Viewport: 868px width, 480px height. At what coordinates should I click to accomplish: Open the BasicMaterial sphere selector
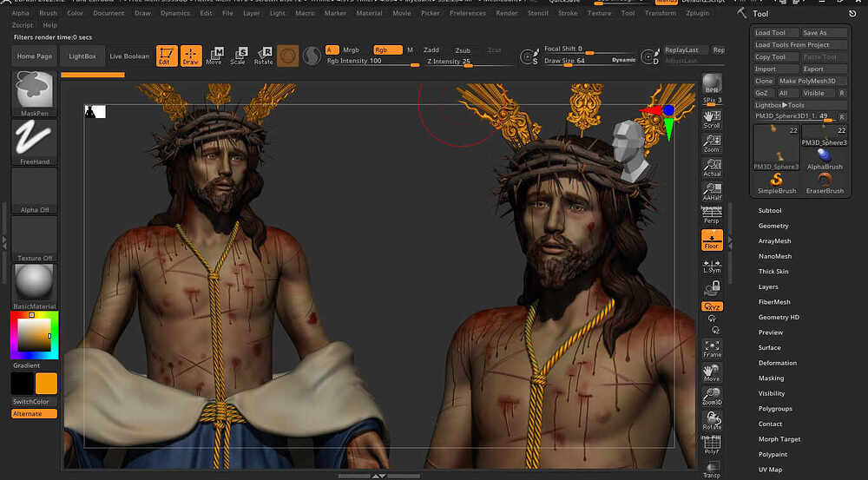(x=35, y=286)
